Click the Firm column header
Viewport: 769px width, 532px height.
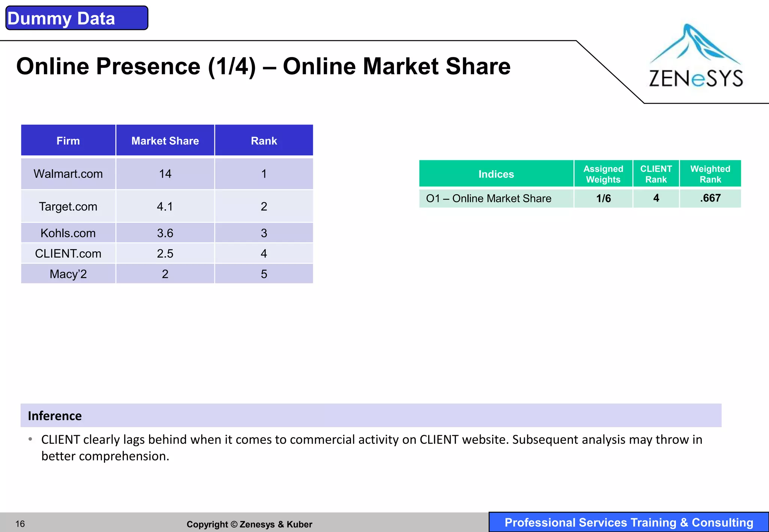pos(68,140)
